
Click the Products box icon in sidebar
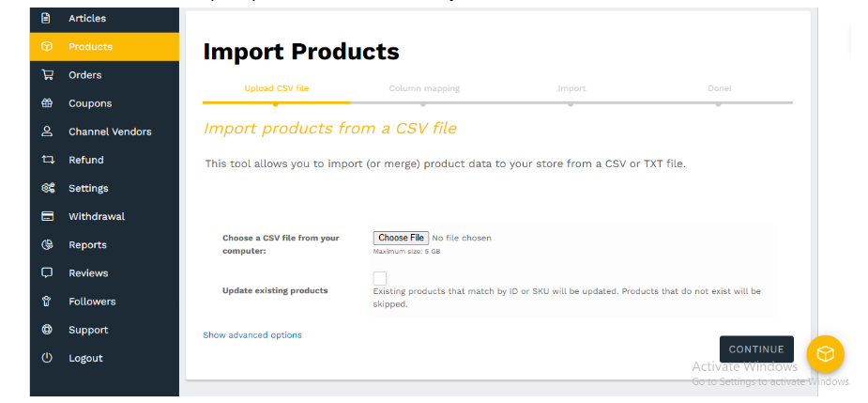pos(47,47)
